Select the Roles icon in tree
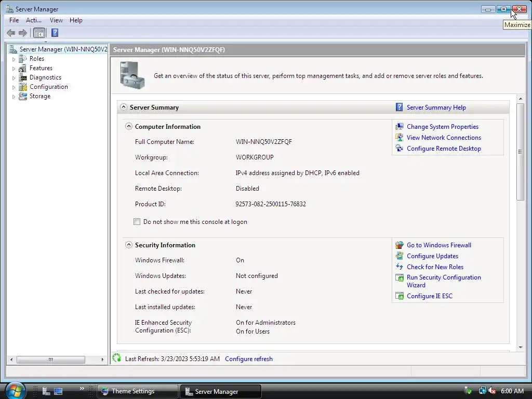 coord(23,59)
